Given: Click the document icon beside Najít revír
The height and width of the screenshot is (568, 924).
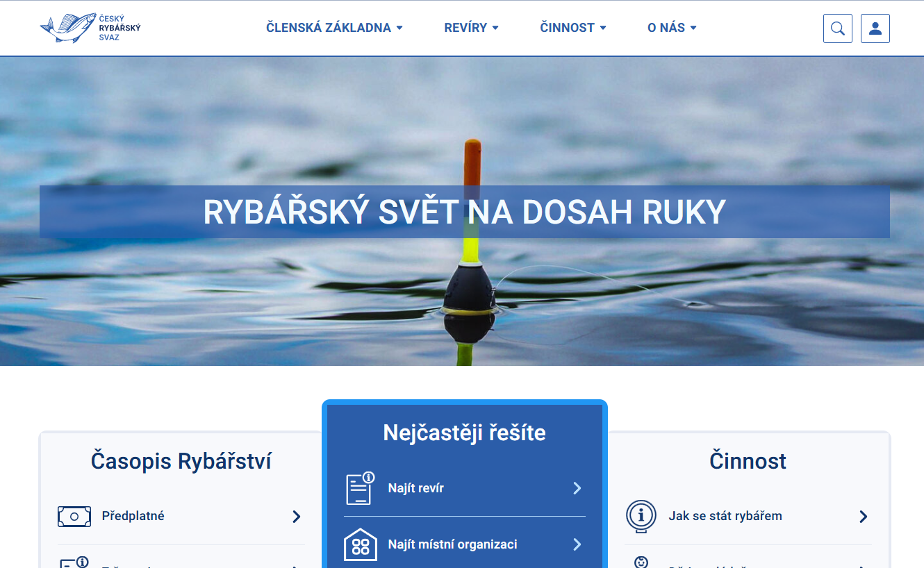Looking at the screenshot, I should [x=360, y=488].
